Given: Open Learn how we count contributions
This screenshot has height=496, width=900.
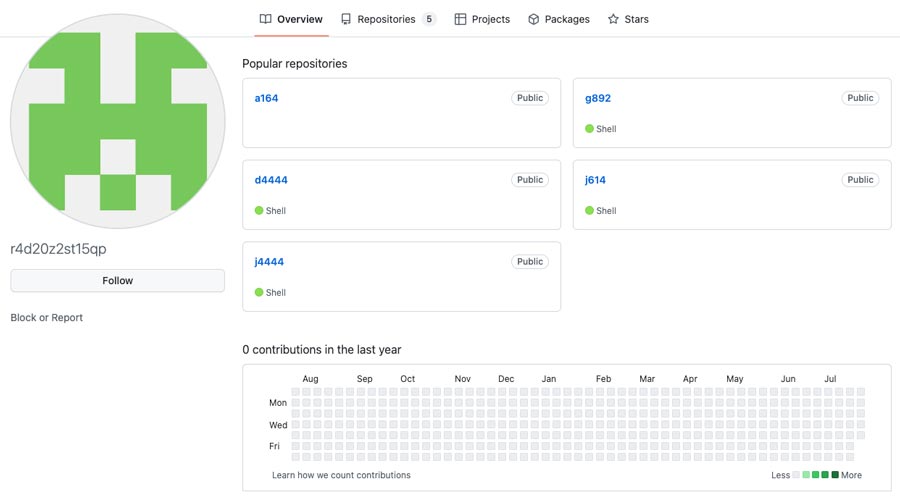Looking at the screenshot, I should point(341,475).
